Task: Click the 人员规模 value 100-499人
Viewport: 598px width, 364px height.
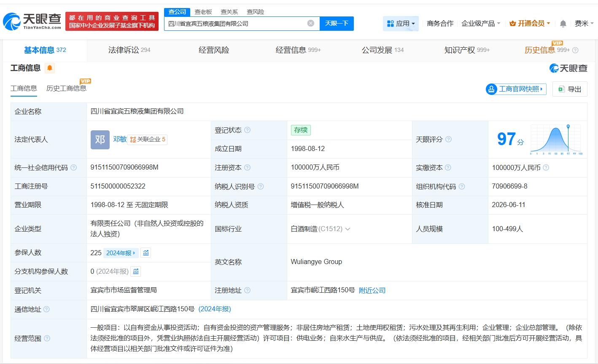Action: [x=507, y=229]
